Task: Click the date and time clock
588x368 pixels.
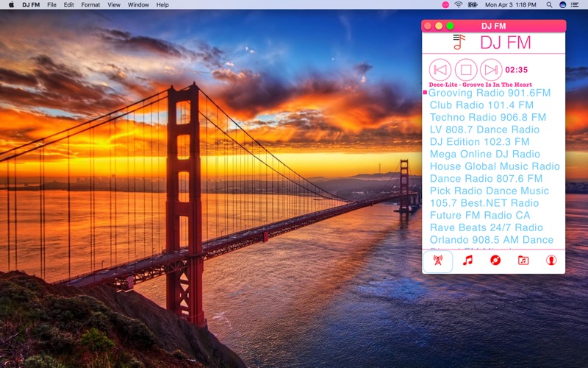Action: pos(510,5)
